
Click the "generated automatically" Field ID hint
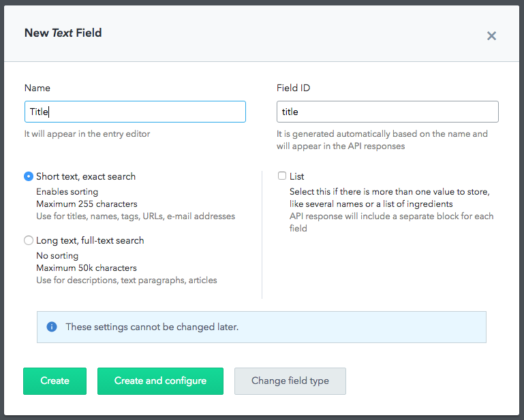click(382, 133)
